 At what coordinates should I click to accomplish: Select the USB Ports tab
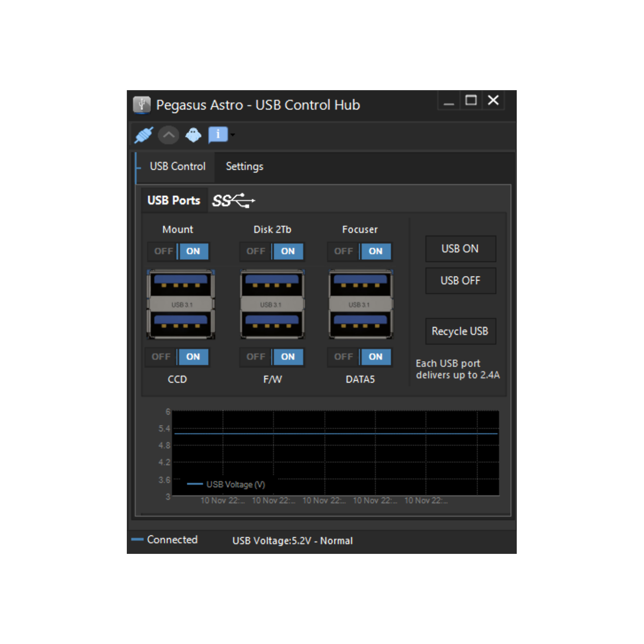pos(174,200)
